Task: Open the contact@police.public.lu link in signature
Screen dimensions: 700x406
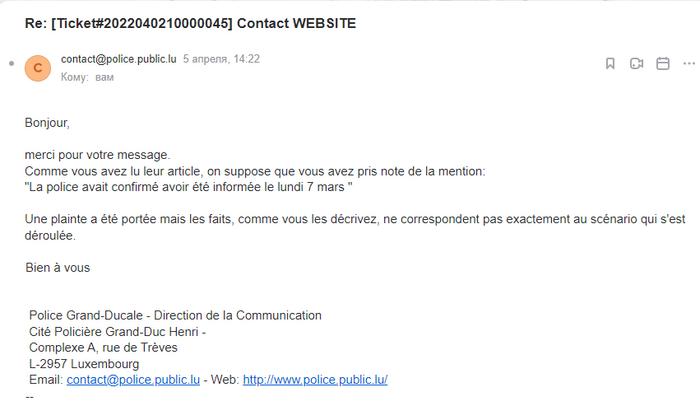Action: [134, 380]
